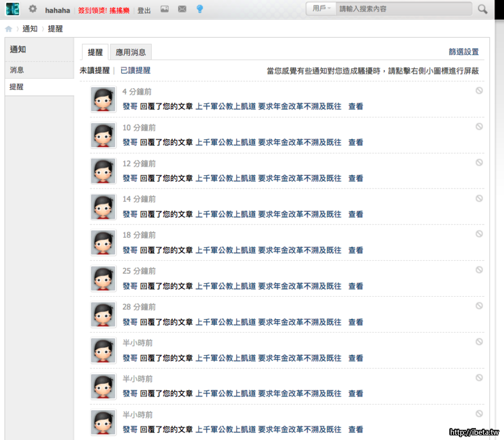Open messages via the envelope icon

(x=182, y=9)
